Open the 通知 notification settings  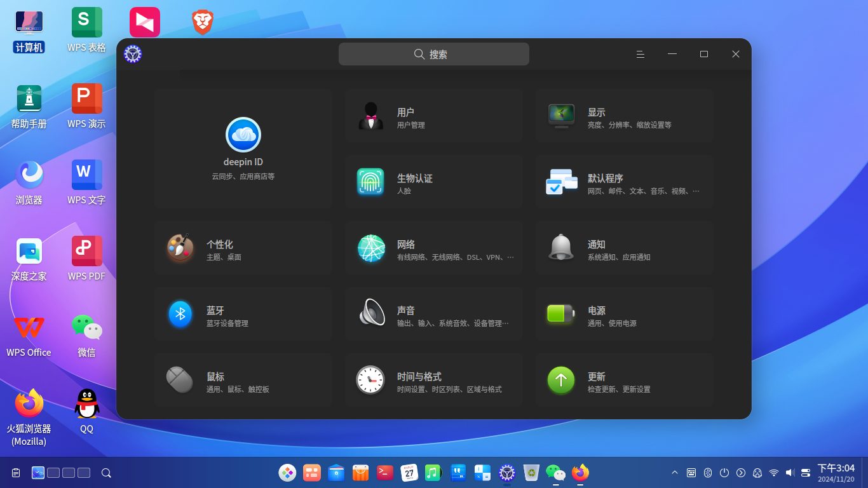coord(625,248)
